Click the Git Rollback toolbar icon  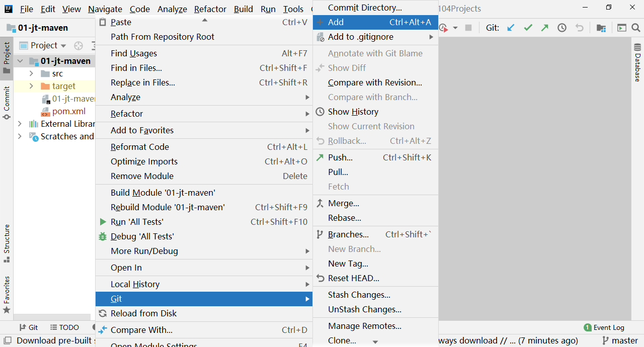[579, 28]
